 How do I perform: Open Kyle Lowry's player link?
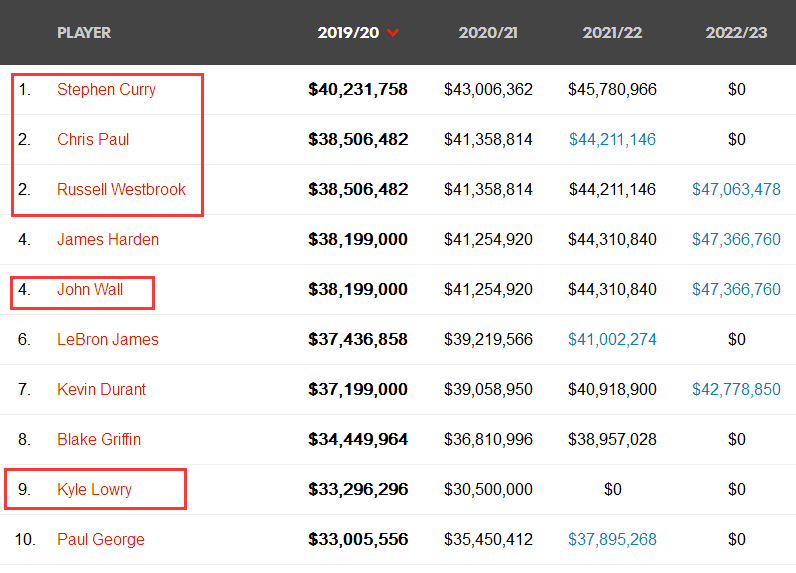click(x=94, y=489)
